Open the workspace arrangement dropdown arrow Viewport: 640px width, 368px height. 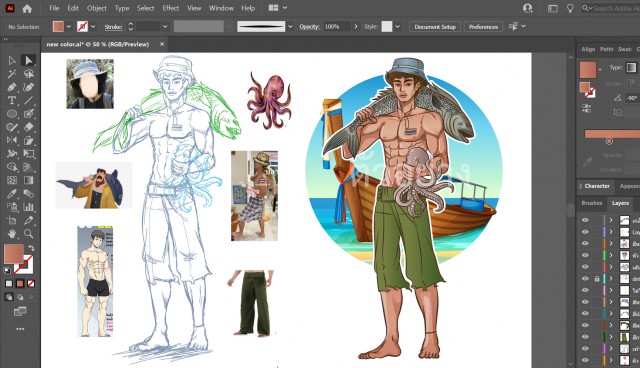coord(285,8)
